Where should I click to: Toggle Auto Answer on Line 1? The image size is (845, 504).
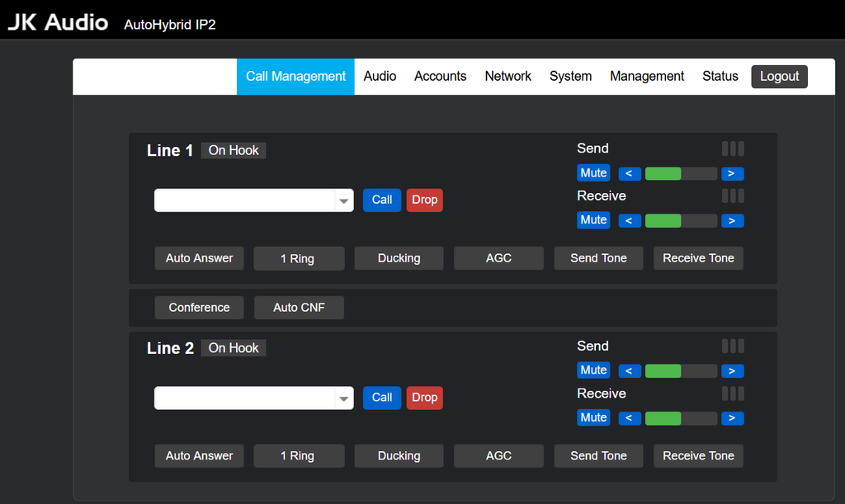coord(199,258)
